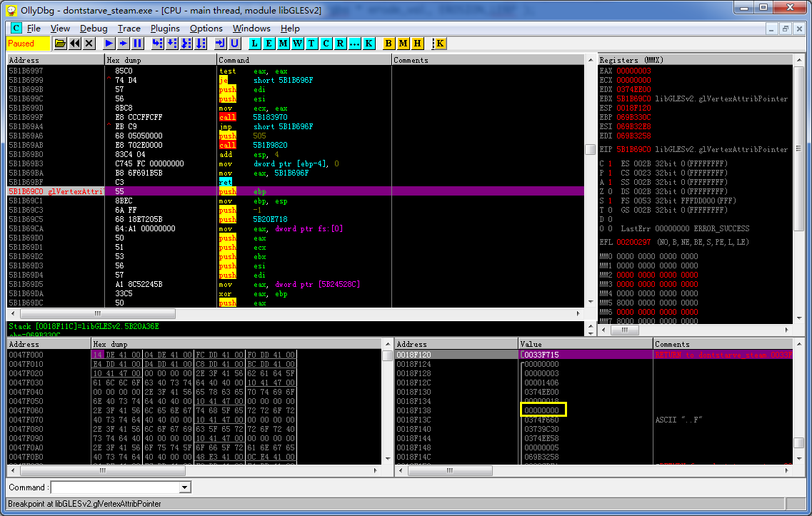Click the disassembly Comments column header
Image resolution: width=812 pixels, height=516 pixels.
point(488,60)
